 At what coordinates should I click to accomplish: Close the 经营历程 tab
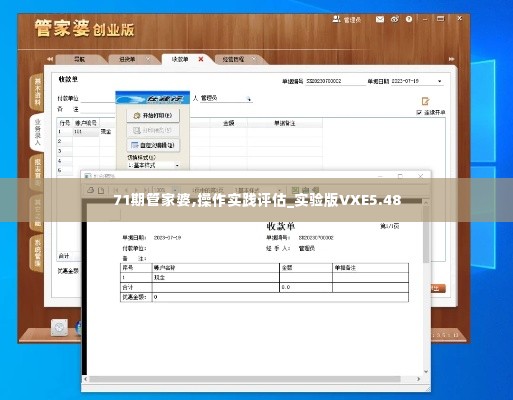[254, 59]
